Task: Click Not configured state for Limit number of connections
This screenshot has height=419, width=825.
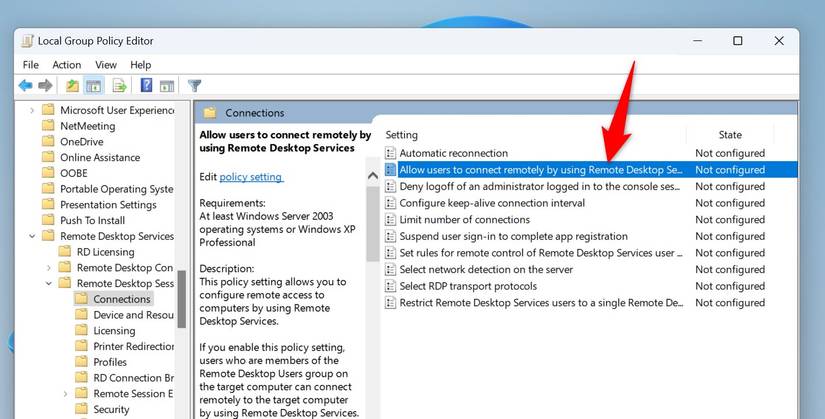Action: click(x=730, y=220)
